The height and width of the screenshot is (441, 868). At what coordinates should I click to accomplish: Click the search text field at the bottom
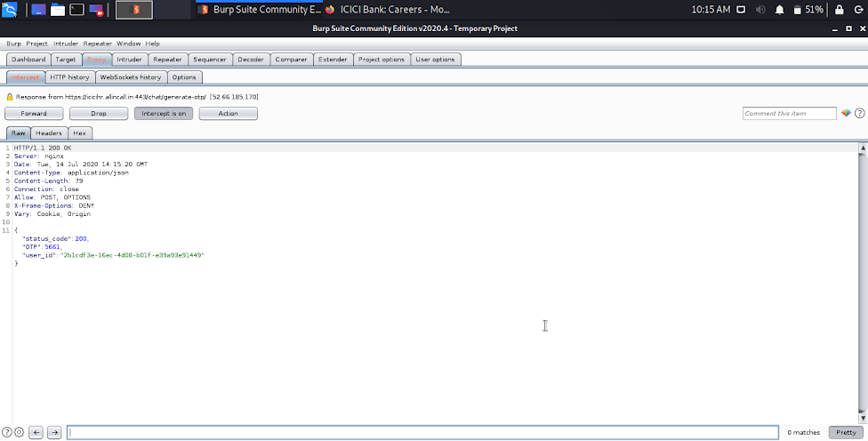(423, 432)
